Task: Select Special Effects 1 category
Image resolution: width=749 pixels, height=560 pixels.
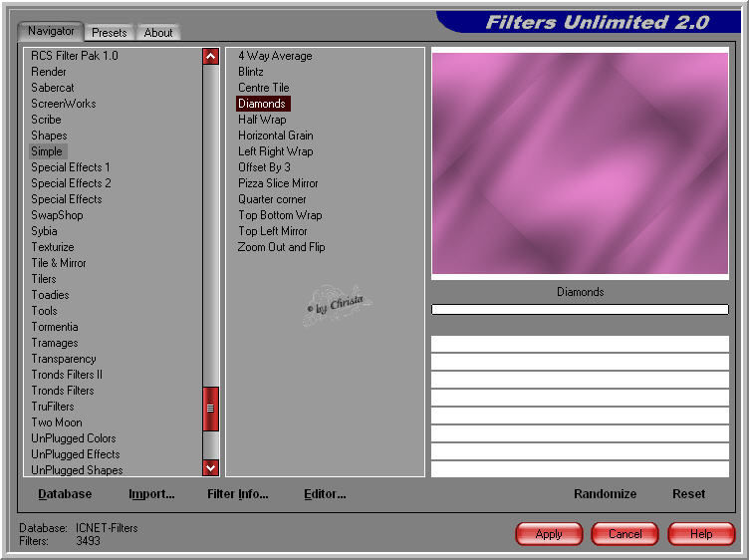Action: point(70,167)
